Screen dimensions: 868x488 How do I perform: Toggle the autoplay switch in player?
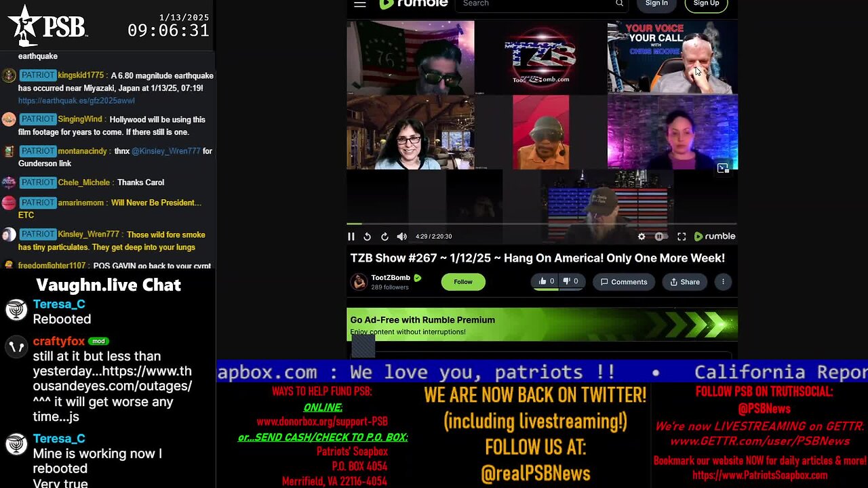[660, 237]
